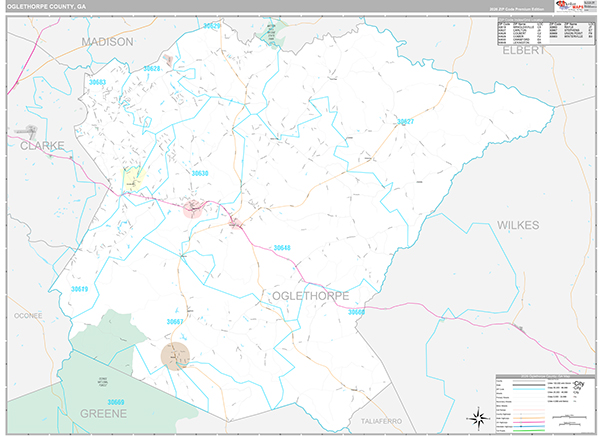This screenshot has height=436, width=600.
Task: Click the compass rose icon
Action: point(478,418)
